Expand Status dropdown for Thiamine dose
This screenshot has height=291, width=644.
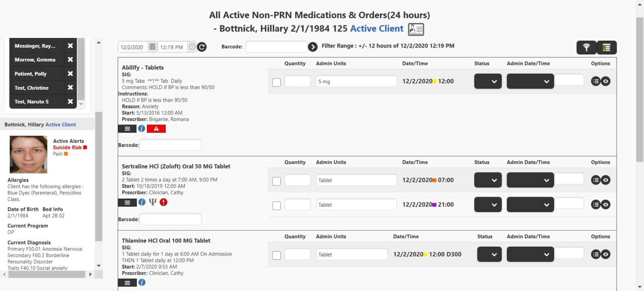point(489,254)
